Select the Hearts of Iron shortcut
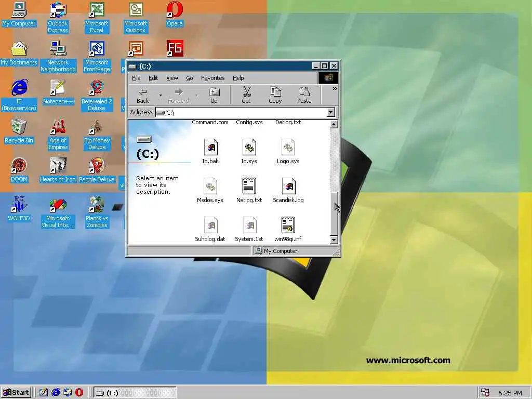 click(x=58, y=170)
